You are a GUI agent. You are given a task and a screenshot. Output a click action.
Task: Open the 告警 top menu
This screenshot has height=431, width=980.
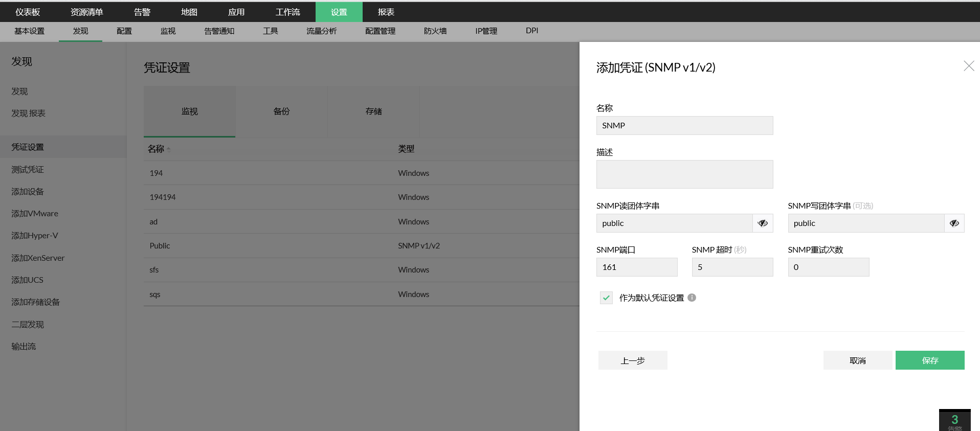(142, 12)
